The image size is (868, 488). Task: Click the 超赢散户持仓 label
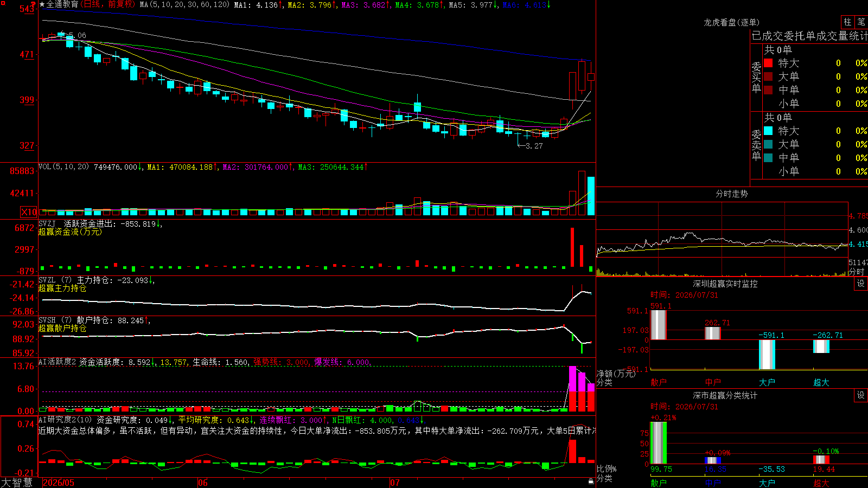tap(62, 328)
